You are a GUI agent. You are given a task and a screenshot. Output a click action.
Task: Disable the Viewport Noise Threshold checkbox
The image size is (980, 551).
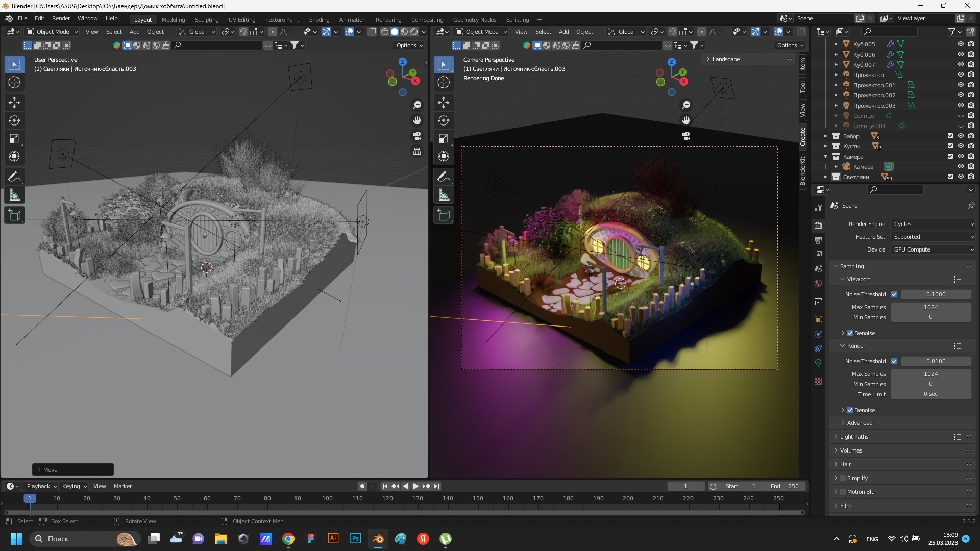(x=894, y=294)
